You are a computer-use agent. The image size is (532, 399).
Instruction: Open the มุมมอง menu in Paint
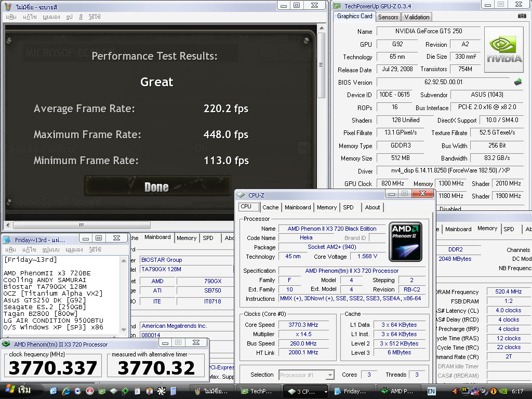click(51, 17)
